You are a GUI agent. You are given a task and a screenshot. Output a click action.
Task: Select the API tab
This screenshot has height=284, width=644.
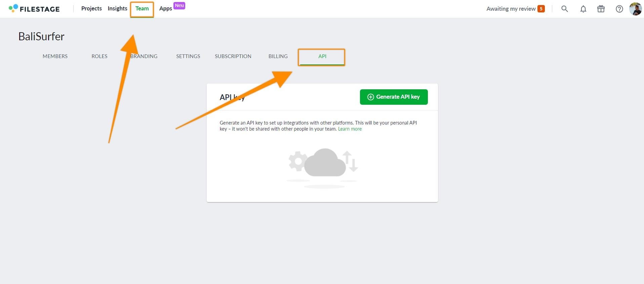tap(322, 57)
